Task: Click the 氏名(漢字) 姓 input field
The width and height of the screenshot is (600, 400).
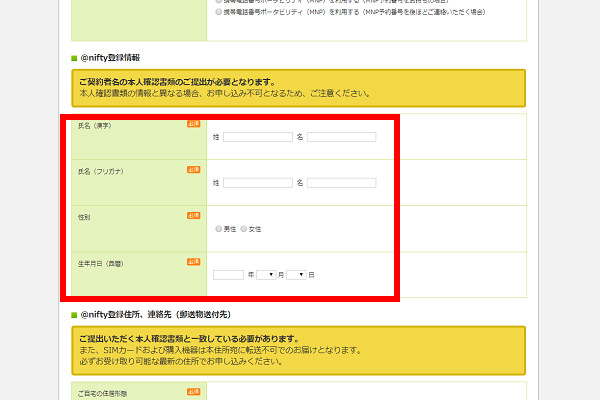Action: [258, 137]
